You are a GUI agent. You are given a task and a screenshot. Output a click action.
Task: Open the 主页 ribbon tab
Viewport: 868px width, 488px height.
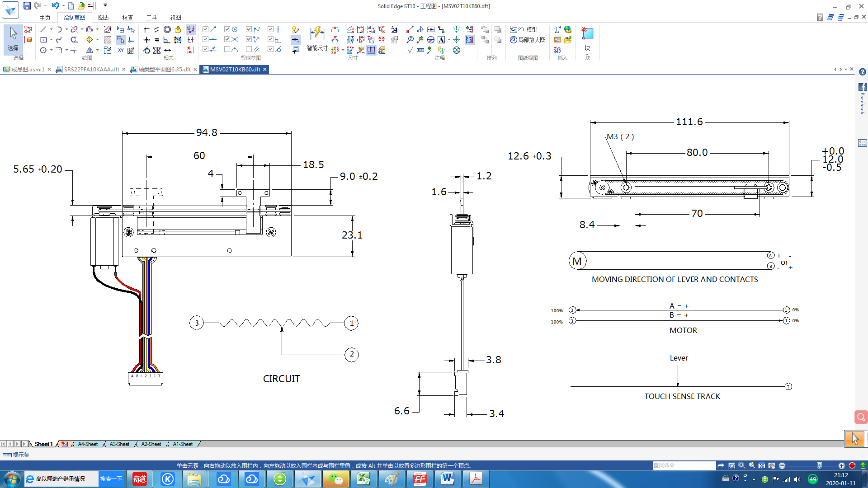[x=45, y=18]
